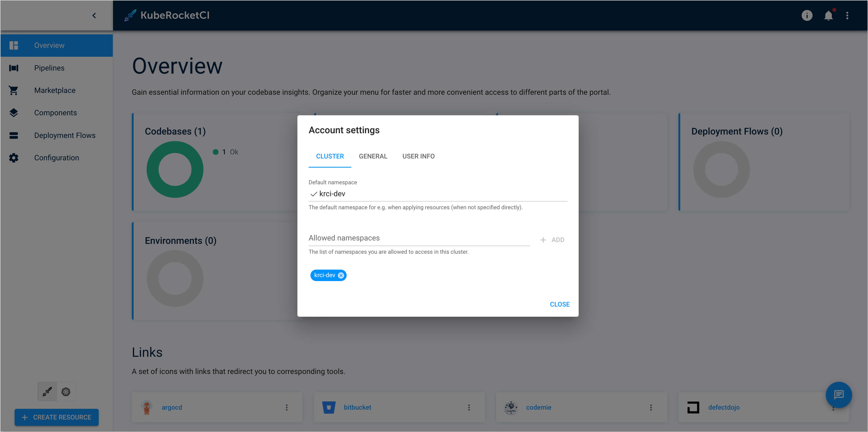Select the rocket view toggle at sidebar bottom
Screen dimensions: 868x432
[x=47, y=392]
